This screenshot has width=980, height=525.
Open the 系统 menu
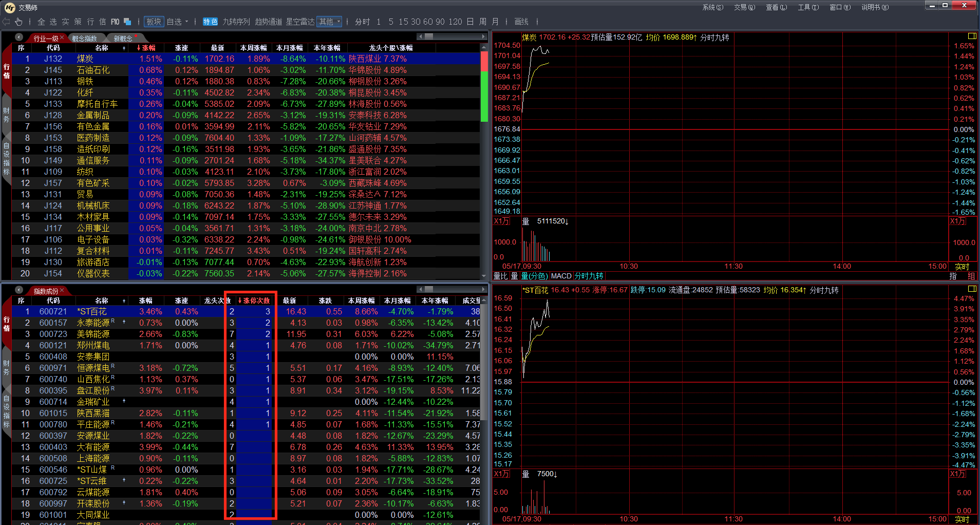point(712,7)
